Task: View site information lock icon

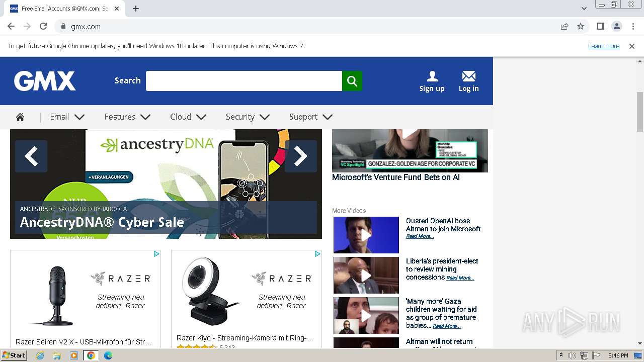Action: [63, 26]
